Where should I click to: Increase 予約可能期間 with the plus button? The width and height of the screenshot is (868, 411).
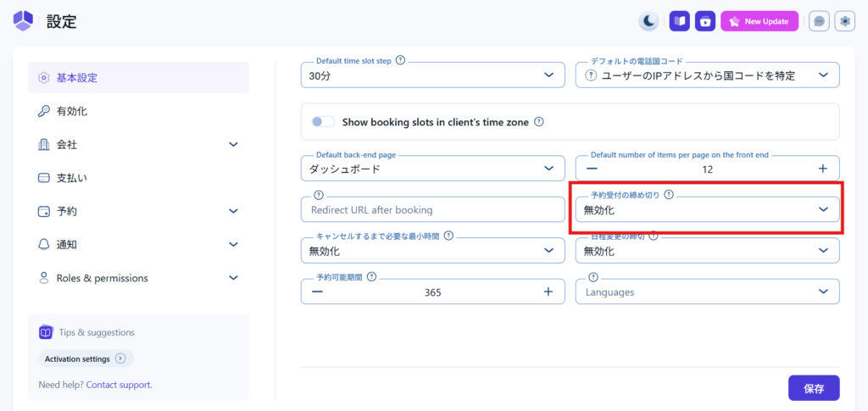548,292
